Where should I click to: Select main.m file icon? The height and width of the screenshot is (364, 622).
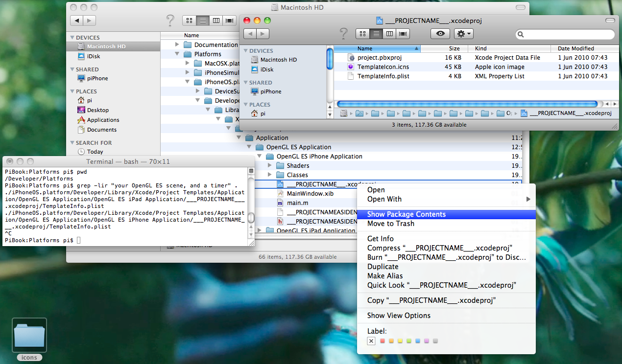[x=280, y=203]
